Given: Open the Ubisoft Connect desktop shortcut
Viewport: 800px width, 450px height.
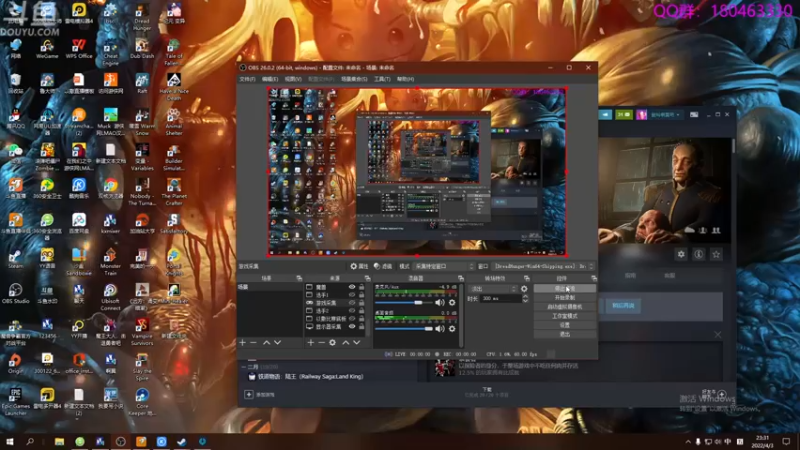Looking at the screenshot, I should (110, 297).
